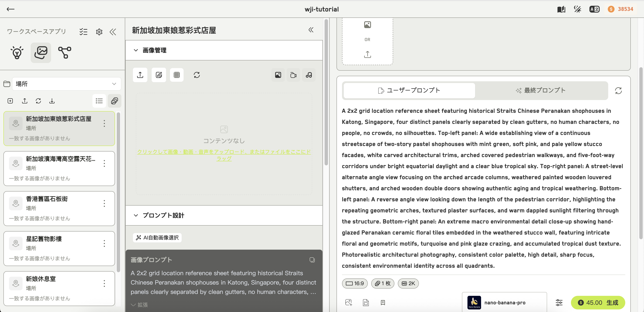This screenshot has height=312, width=644.
Task: Open the language translation icon
Action: coord(594,9)
